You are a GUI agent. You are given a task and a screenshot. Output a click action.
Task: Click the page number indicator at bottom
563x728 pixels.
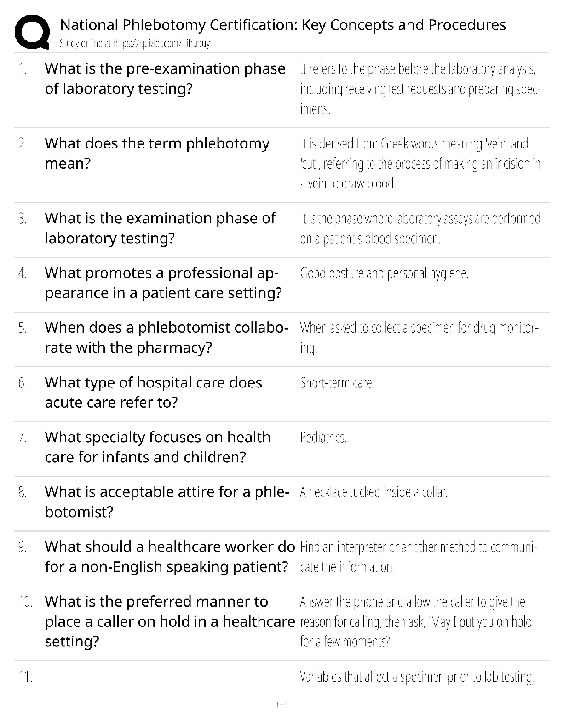(281, 705)
